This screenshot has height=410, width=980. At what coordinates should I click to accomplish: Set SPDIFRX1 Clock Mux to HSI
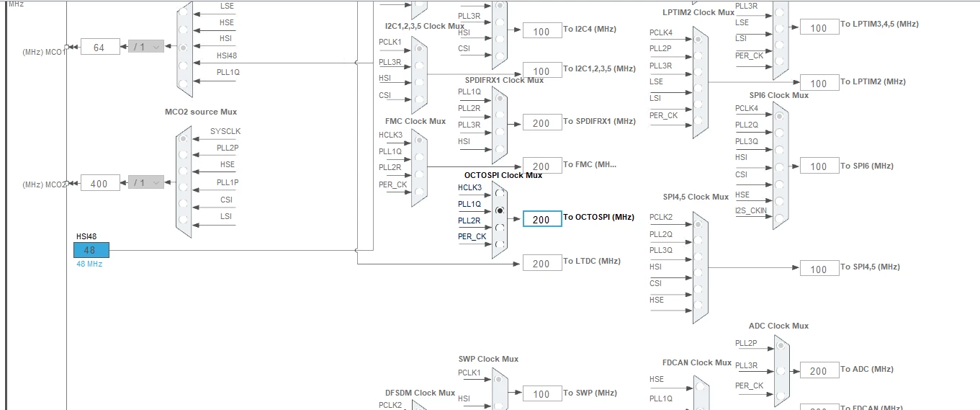click(x=499, y=148)
